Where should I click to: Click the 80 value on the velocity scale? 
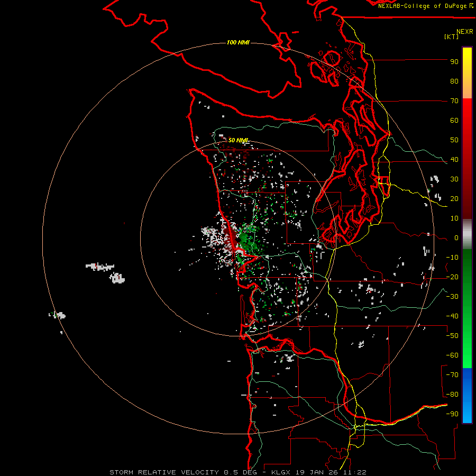point(454,81)
